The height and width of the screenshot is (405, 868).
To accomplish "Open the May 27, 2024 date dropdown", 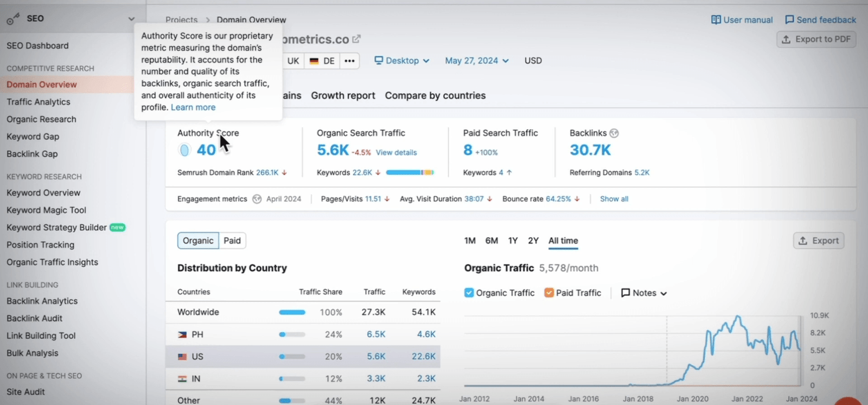I will pyautogui.click(x=477, y=61).
